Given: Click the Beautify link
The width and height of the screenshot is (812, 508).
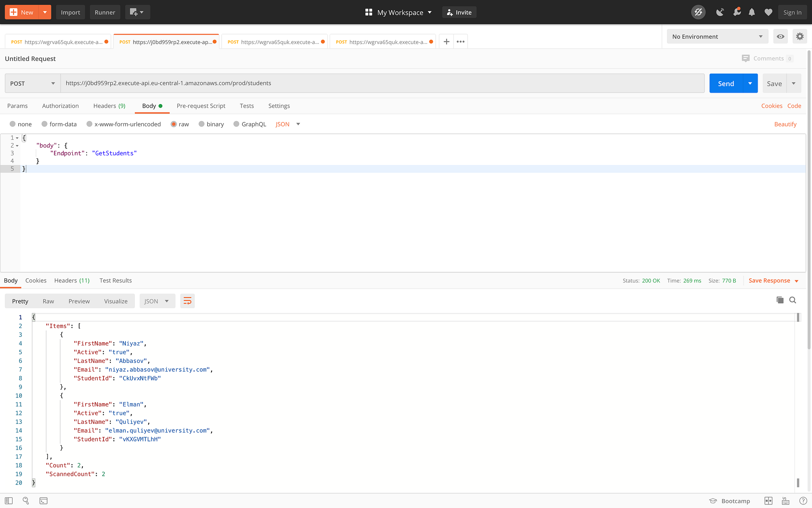Looking at the screenshot, I should [x=785, y=124].
